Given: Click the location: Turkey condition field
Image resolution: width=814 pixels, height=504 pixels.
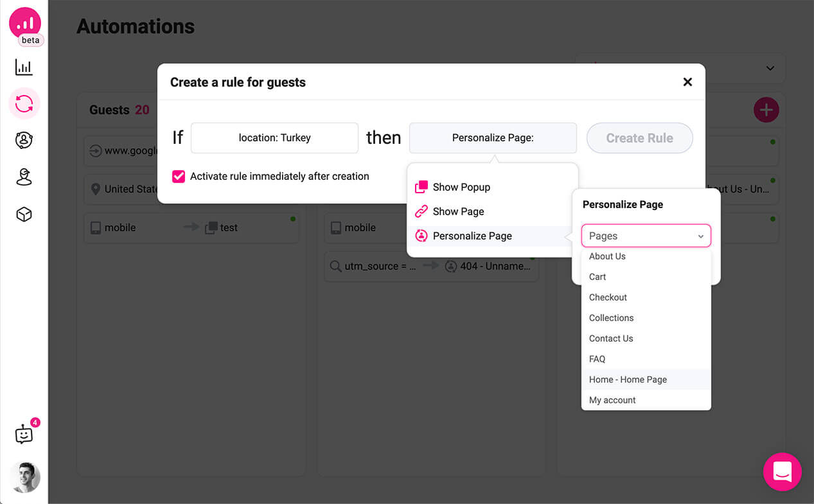Looking at the screenshot, I should point(274,138).
